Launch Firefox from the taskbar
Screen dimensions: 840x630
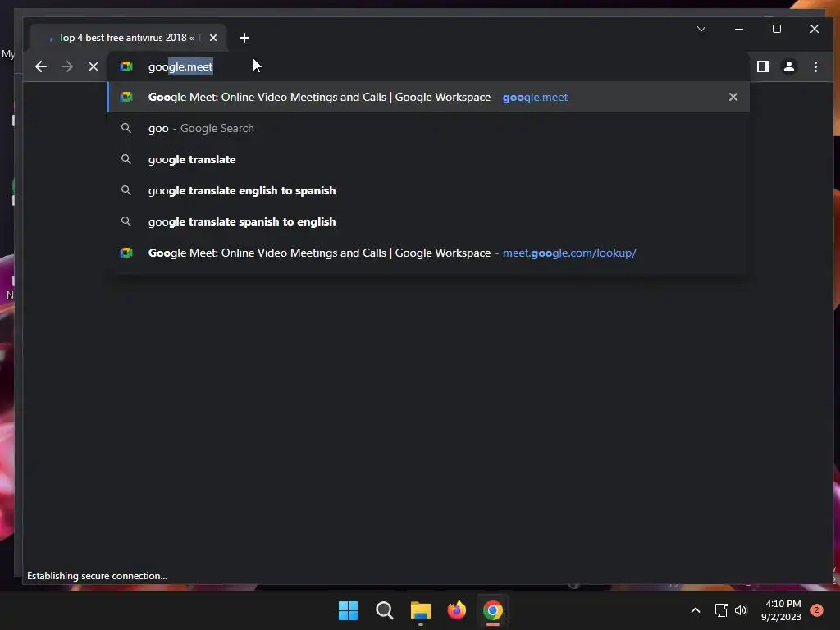click(456, 610)
